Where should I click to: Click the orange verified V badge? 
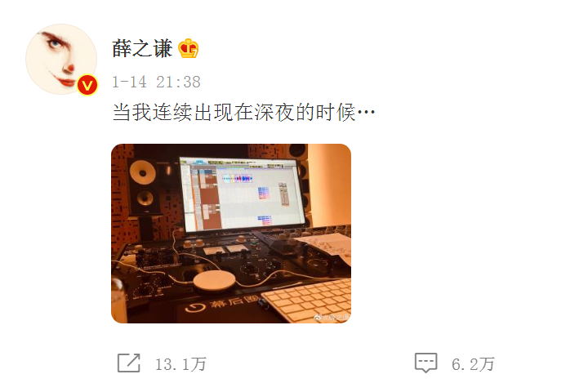point(87,85)
